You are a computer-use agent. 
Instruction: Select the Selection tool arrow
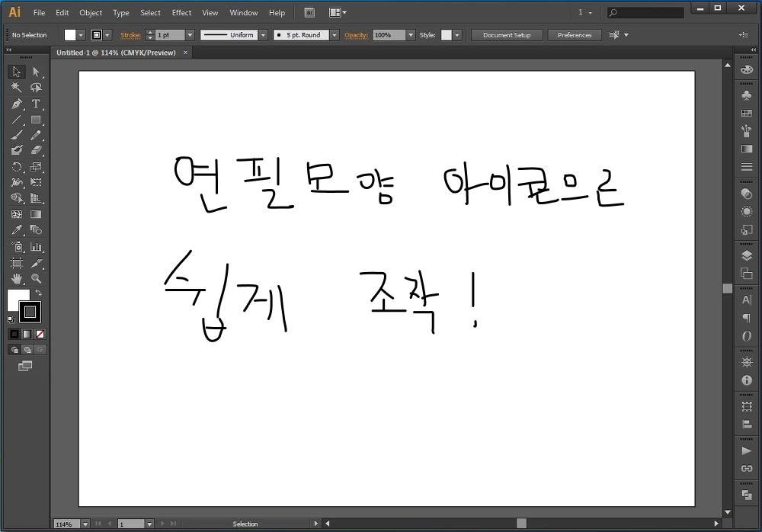pos(17,72)
